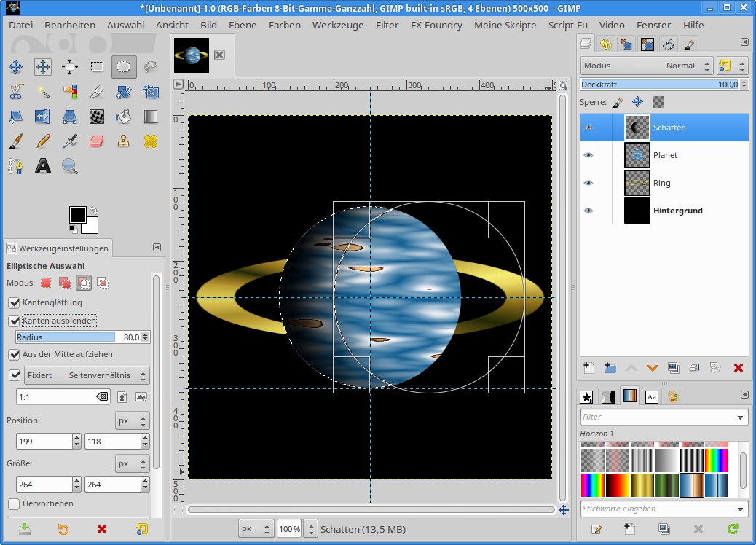Uncheck the Kantenglättung checkbox
The width and height of the screenshot is (756, 545).
[14, 302]
